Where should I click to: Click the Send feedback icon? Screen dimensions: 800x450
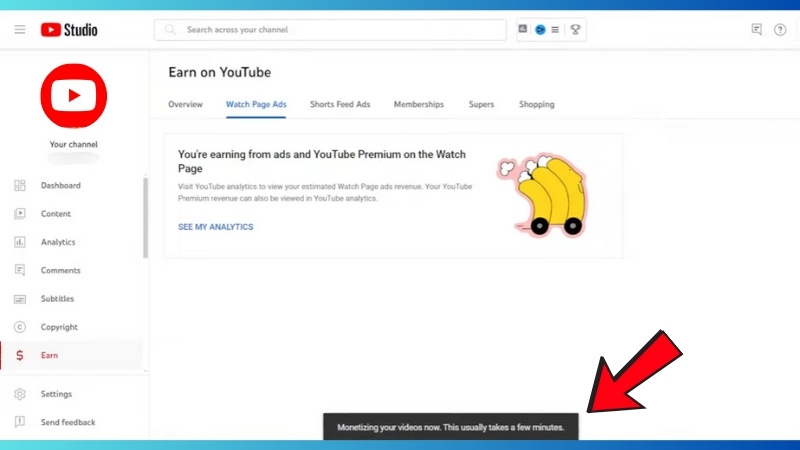[20, 422]
